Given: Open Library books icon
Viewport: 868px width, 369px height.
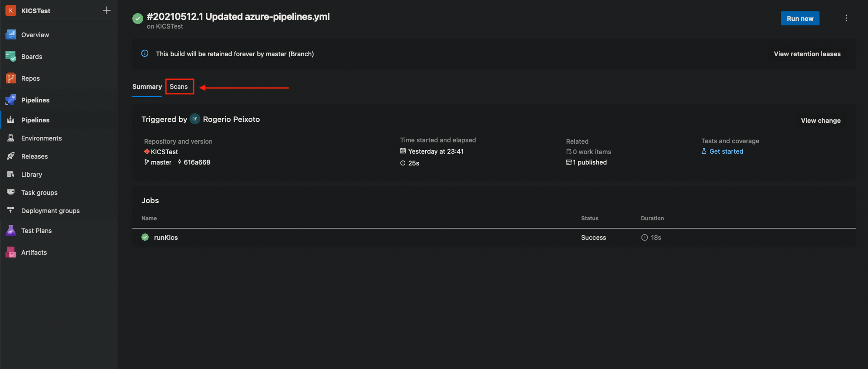Looking at the screenshot, I should click(x=11, y=175).
